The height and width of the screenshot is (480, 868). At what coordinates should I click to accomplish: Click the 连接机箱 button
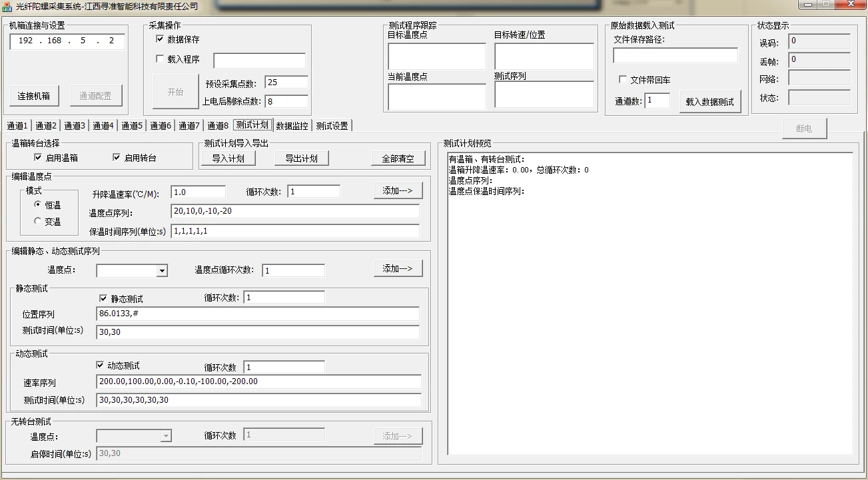[x=34, y=96]
